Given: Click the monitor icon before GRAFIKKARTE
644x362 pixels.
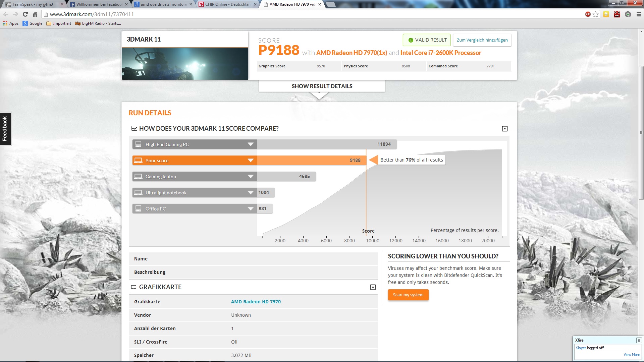Looking at the screenshot, I should 133,287.
